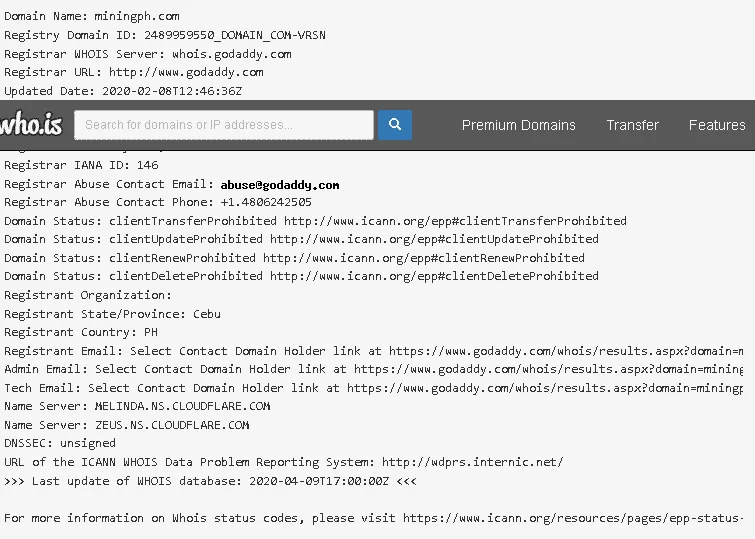755x539 pixels.
Task: Click the whois.godaddy.com WHOIS server text
Action: pos(232,54)
